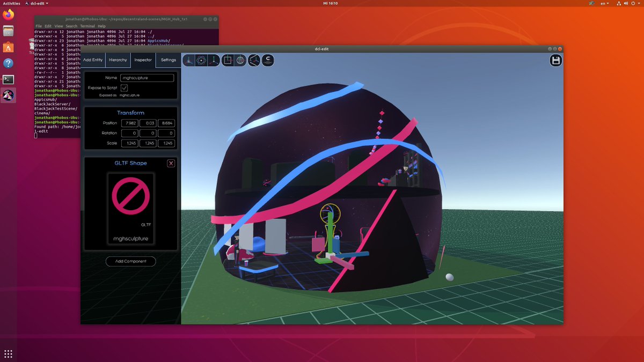Viewport: 644px width, 362px height.
Task: Edit the first Scale value 1.245
Action: pos(129,143)
